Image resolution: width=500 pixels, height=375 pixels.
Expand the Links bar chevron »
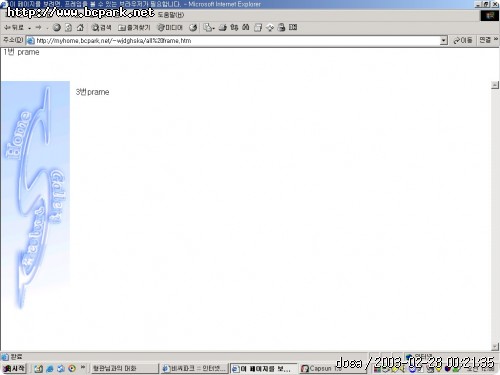tap(496, 39)
